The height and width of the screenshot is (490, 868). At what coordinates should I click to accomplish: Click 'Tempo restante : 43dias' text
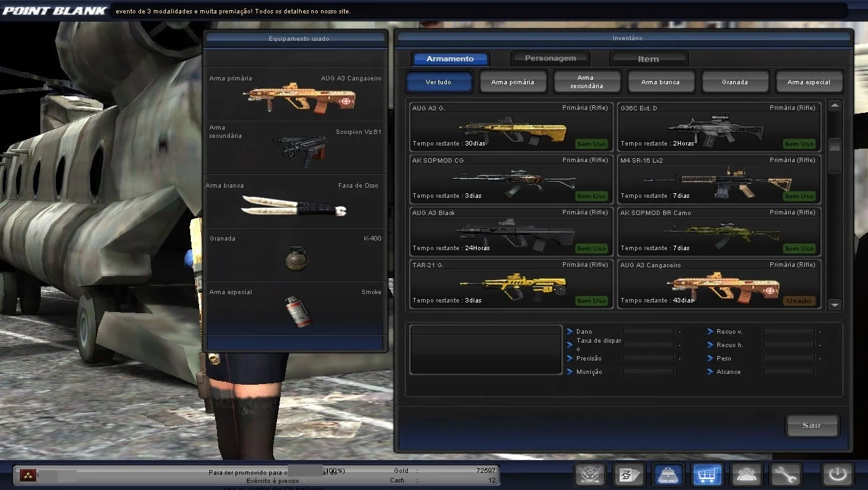click(657, 301)
